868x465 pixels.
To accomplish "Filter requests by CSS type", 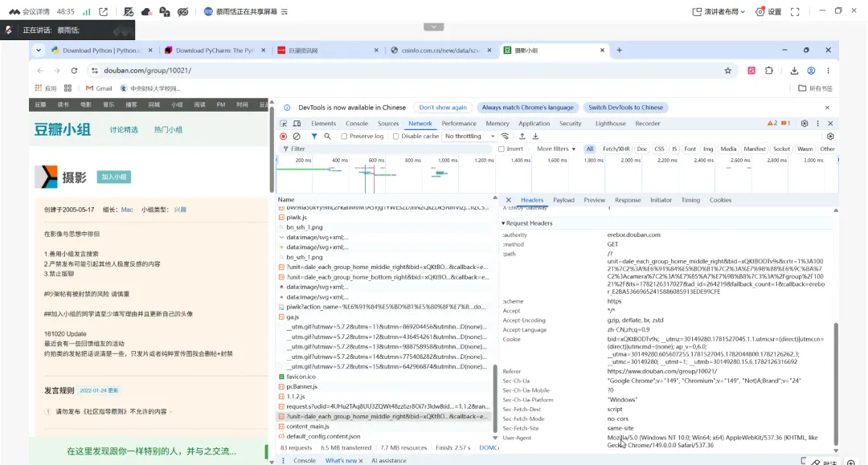I will tap(659, 149).
